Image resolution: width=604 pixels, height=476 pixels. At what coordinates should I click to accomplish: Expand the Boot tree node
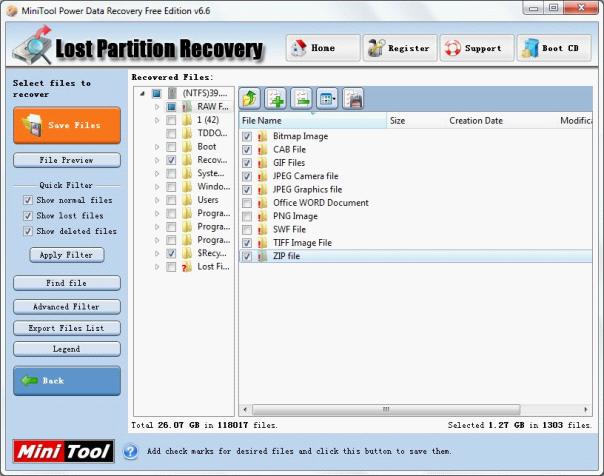(157, 147)
